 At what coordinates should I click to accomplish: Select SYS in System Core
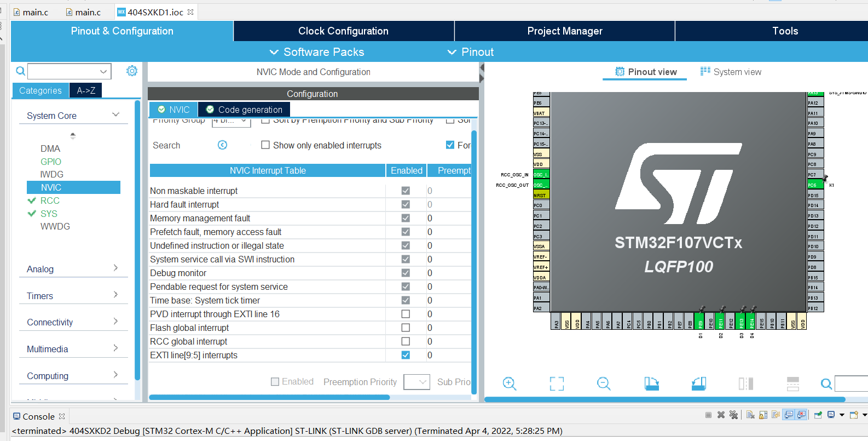point(49,214)
